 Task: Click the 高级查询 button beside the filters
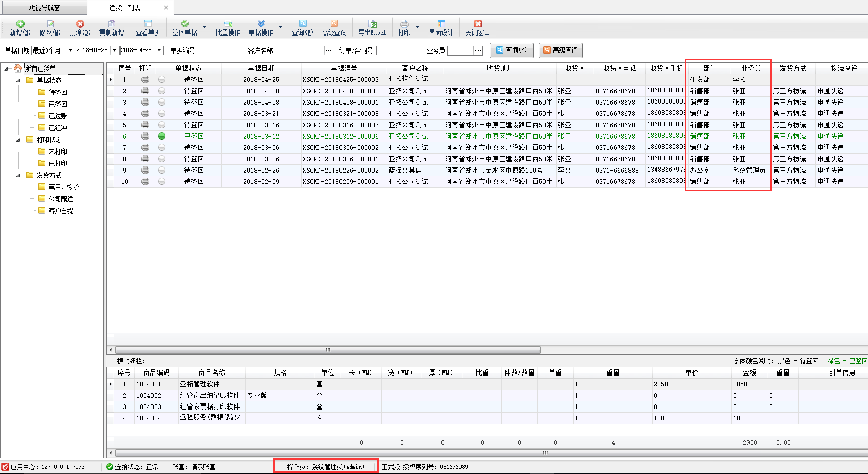pyautogui.click(x=560, y=50)
